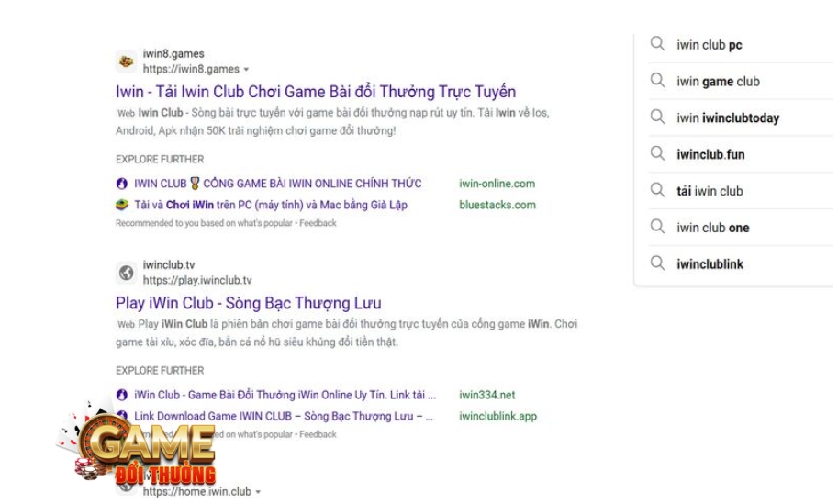Select "iwinclub.fun" related search
Screen dimensions: 838x504
coord(710,154)
